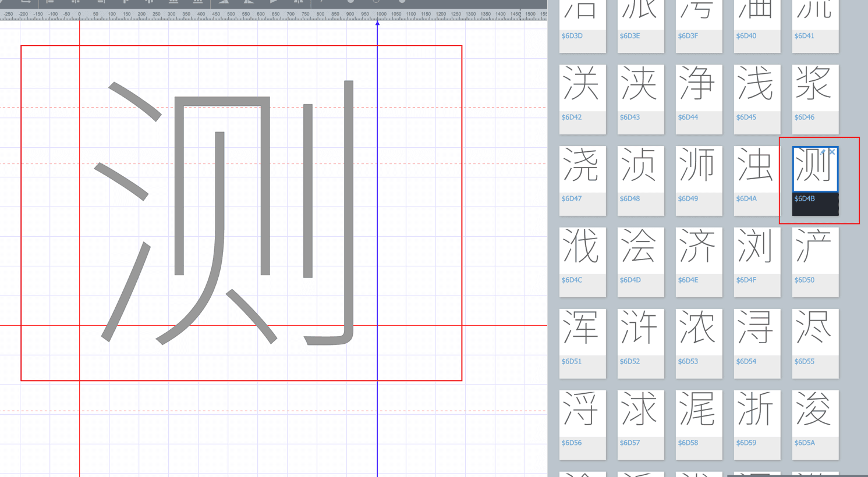Select the selected 测 glyph card $6D4B
The height and width of the screenshot is (477, 868).
(x=815, y=181)
